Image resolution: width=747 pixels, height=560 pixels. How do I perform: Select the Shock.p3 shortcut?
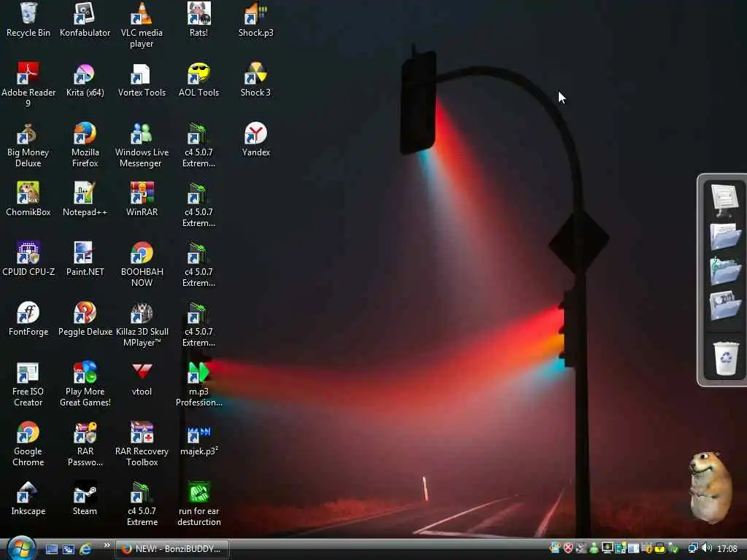pos(256,20)
